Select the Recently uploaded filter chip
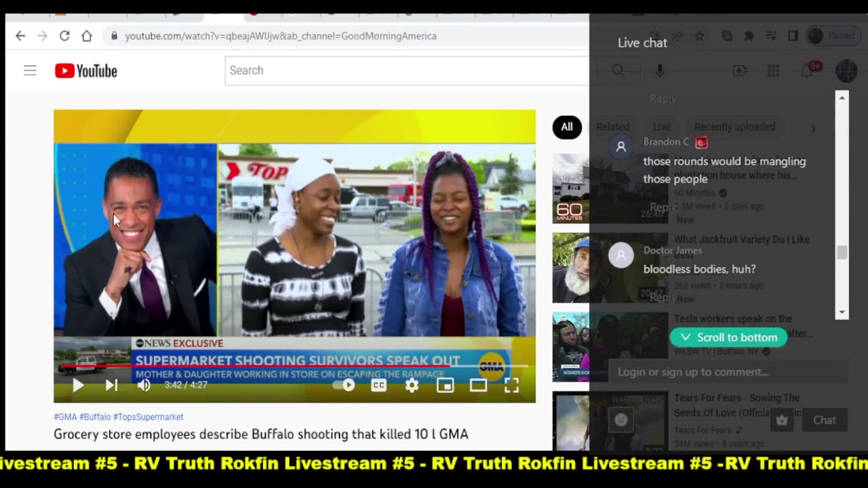The height and width of the screenshot is (488, 868). coord(734,127)
